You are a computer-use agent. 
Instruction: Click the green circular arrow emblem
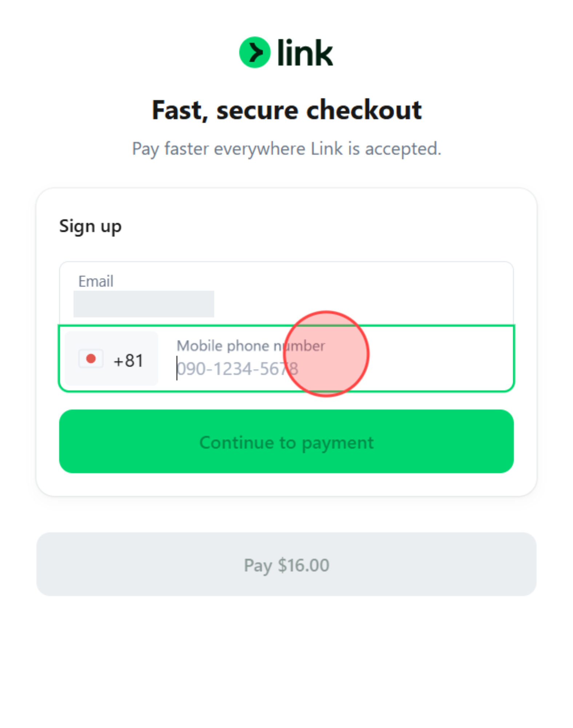[255, 52]
